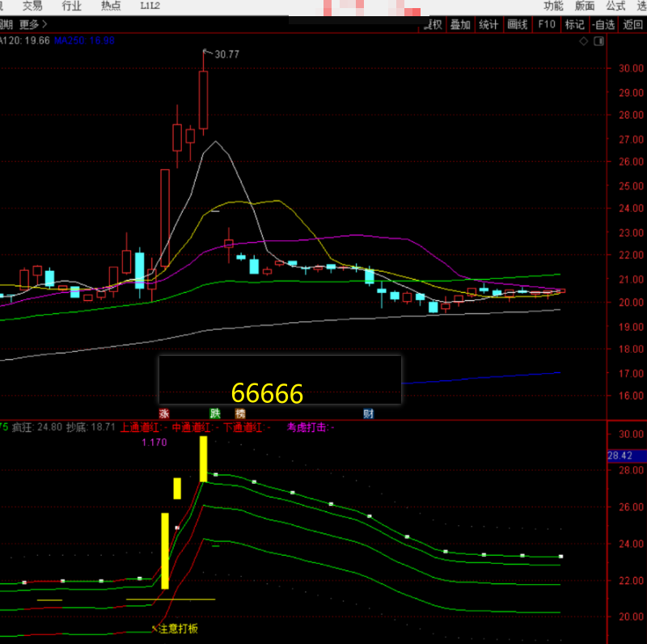Click the 28.42 highlighted axis value
647x644 pixels.
(x=626, y=455)
